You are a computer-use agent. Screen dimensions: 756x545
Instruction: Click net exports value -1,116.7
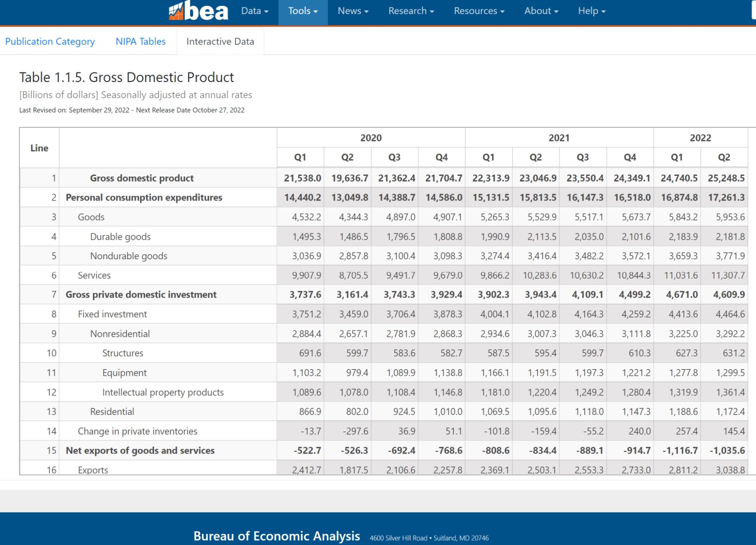click(x=680, y=450)
